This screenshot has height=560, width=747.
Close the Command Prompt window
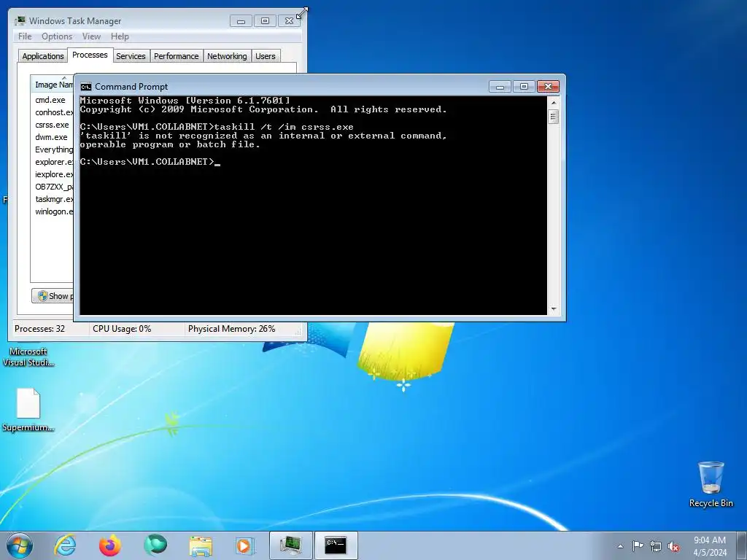pyautogui.click(x=548, y=87)
